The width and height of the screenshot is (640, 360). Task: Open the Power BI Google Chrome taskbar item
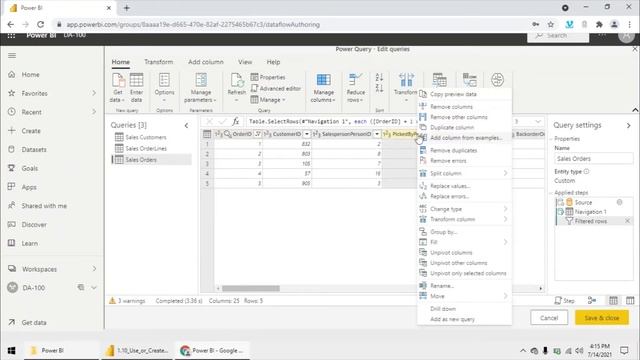pyautogui.click(x=212, y=350)
